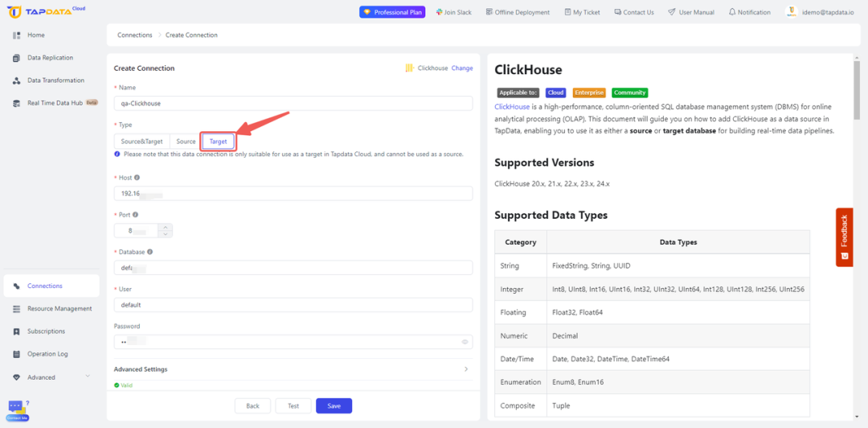Open Resource Management in the sidebar
The image size is (868, 428).
click(x=51, y=309)
